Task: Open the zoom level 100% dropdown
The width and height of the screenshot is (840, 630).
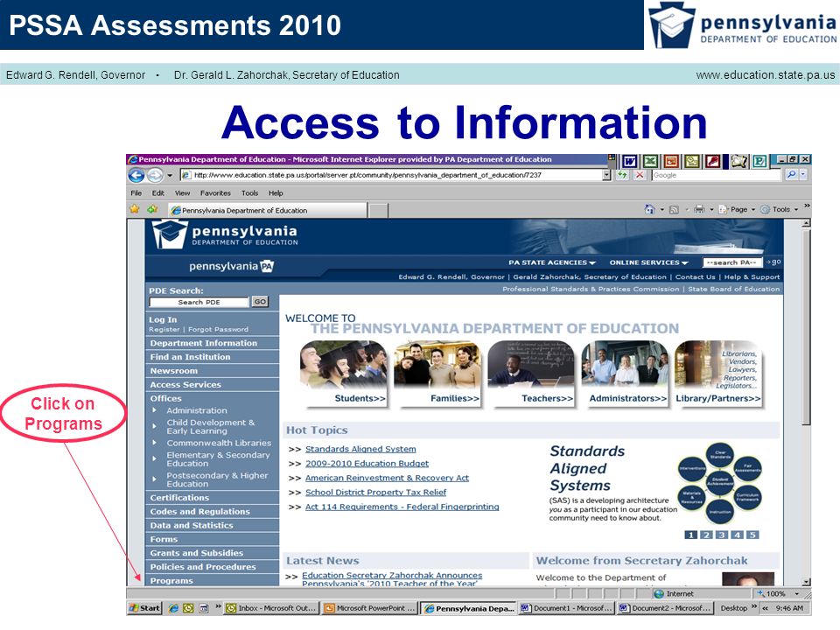Action: click(x=796, y=593)
